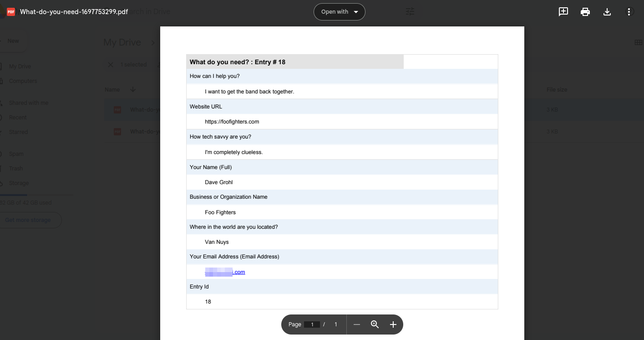This screenshot has width=644, height=340.
Task: Click the add shortcut to Drive icon
Action: tap(563, 11)
